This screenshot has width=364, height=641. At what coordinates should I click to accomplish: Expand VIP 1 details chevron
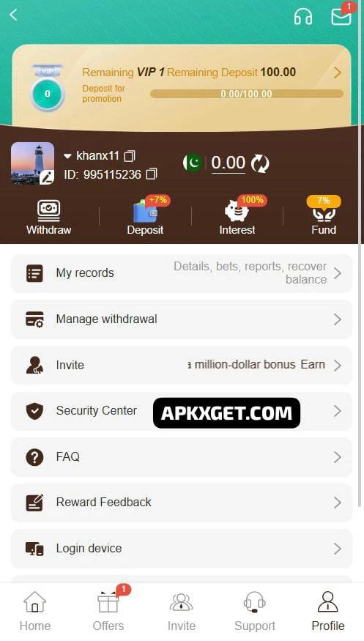coord(337,73)
